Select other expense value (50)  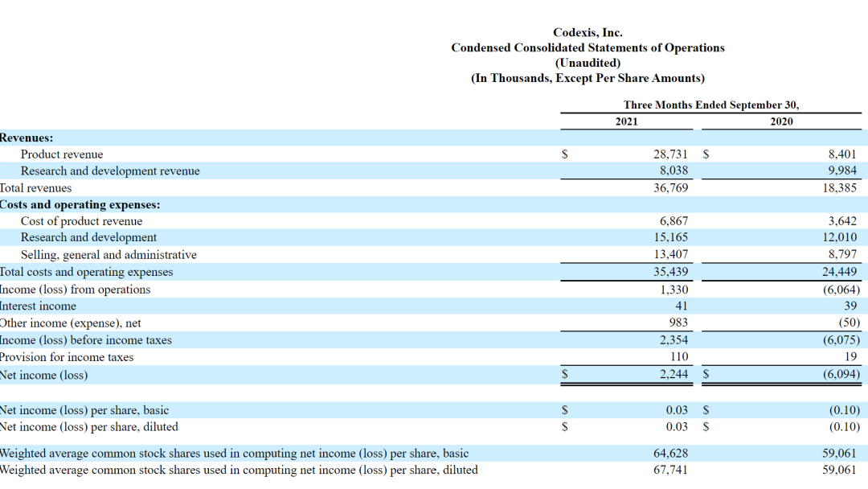850,323
